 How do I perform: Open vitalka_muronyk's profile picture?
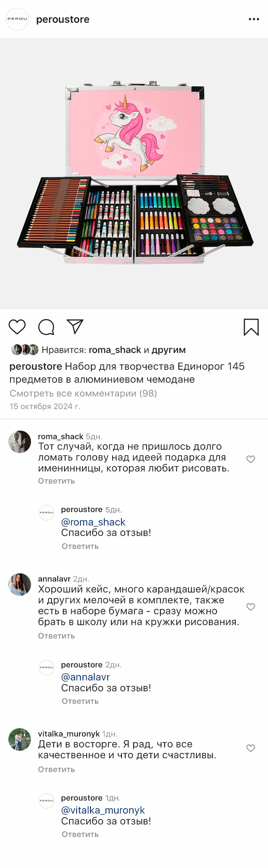tap(20, 739)
